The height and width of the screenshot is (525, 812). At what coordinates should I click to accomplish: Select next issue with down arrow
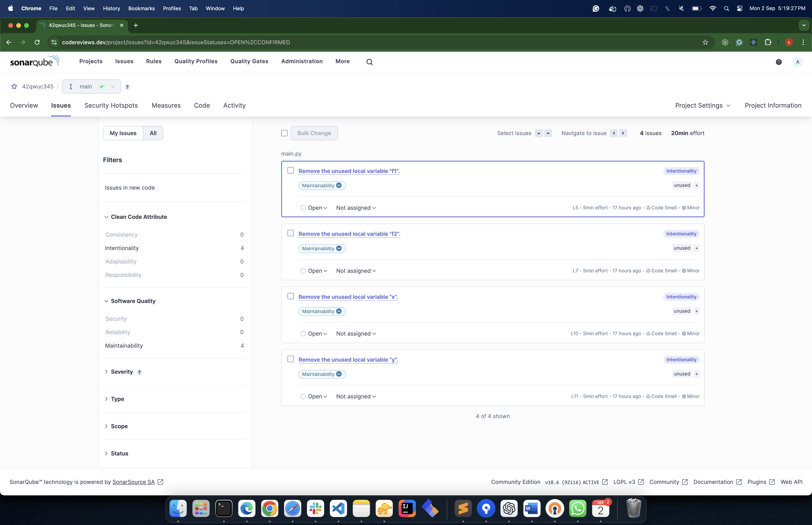coord(548,133)
